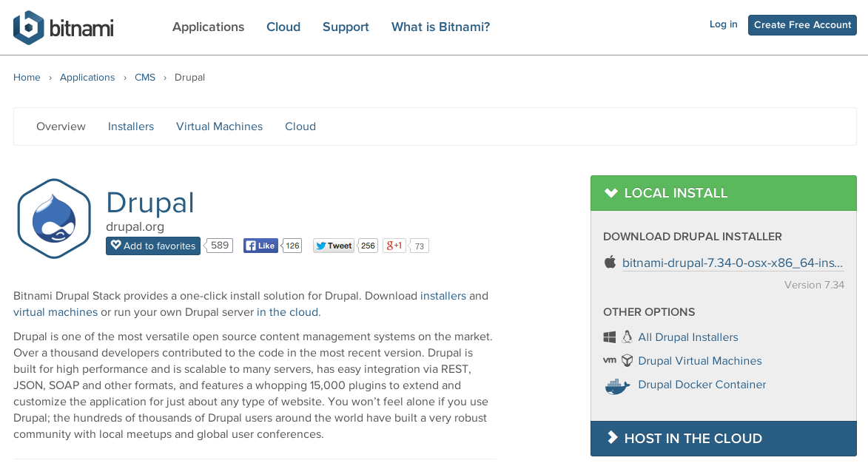868x466 pixels.
Task: Click the 'Other Options' heading
Action: coord(649,312)
